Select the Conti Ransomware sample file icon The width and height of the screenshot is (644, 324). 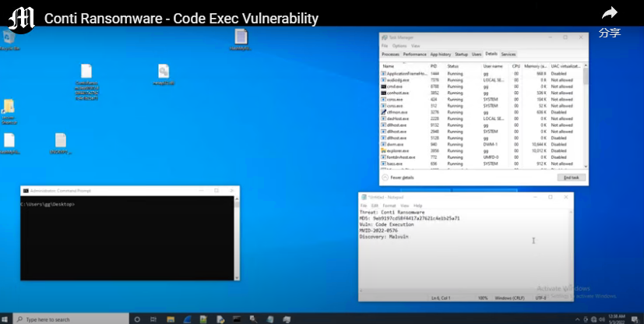[86, 82]
